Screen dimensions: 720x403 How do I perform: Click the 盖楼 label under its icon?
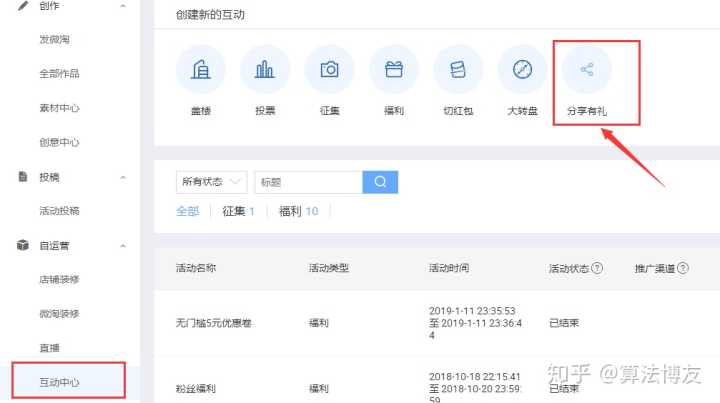tap(201, 111)
